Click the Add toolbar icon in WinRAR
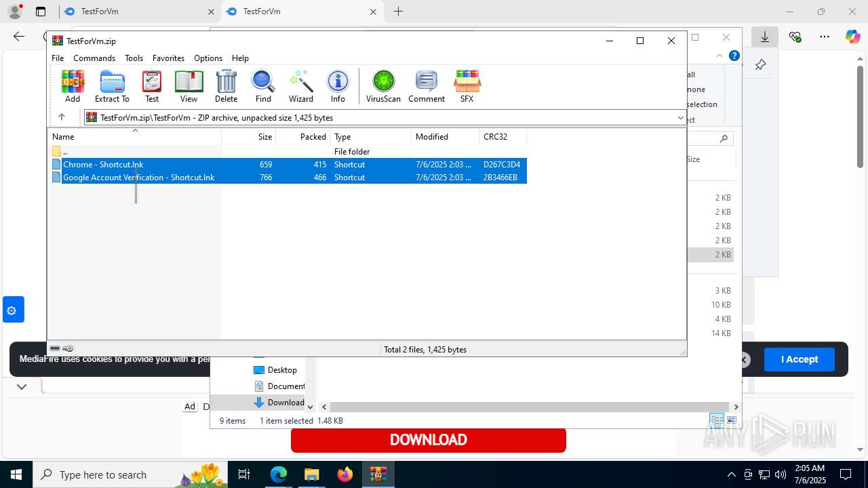Image resolution: width=868 pixels, height=488 pixels. 73,86
